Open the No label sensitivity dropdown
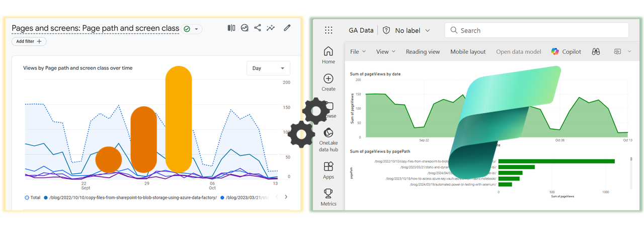Viewport: 644px width, 229px height. tap(412, 30)
